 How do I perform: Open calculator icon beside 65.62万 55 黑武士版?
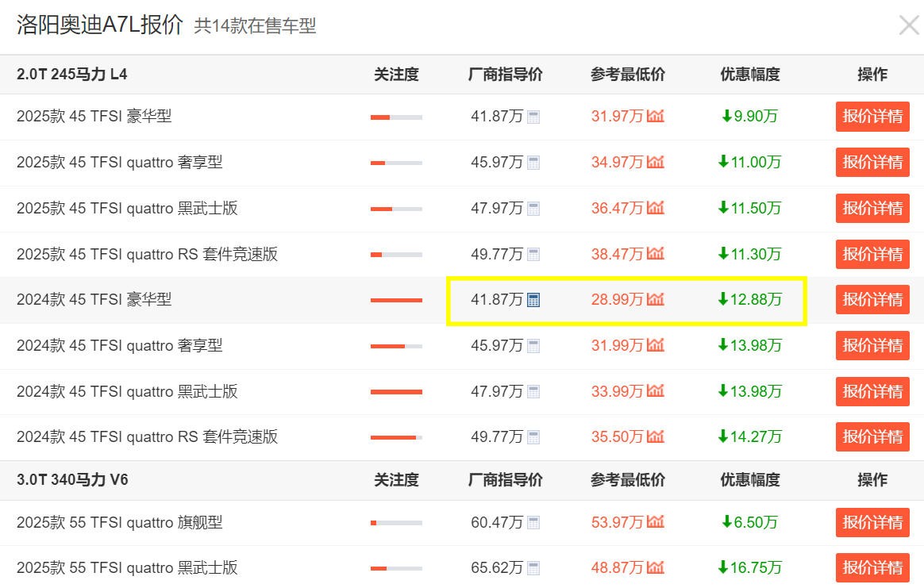[533, 568]
